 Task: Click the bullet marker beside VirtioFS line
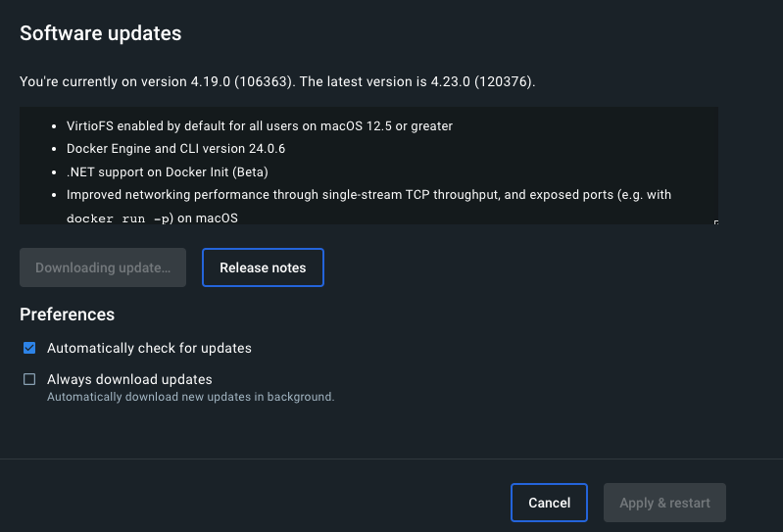(53, 126)
